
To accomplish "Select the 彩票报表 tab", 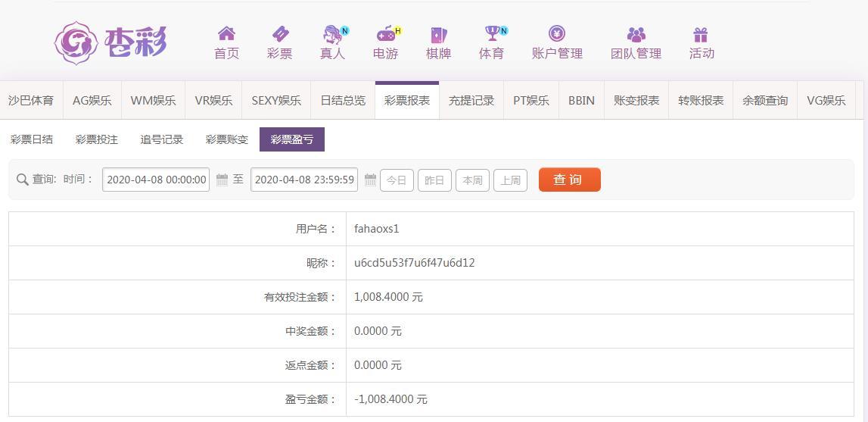I will coord(407,100).
